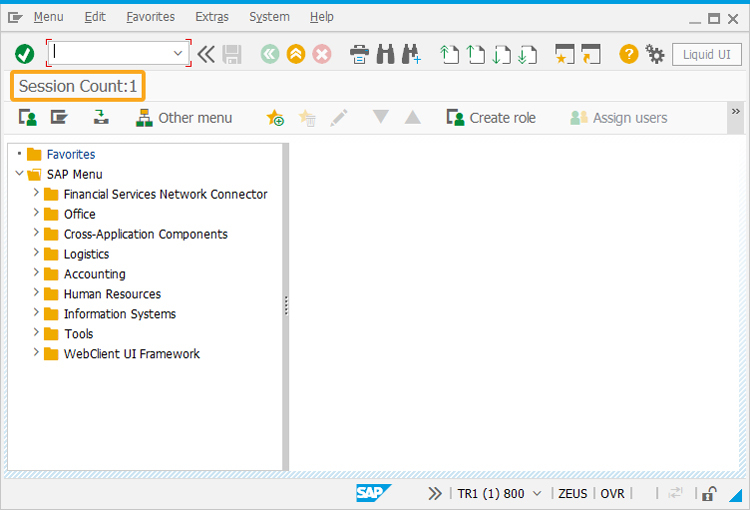The width and height of the screenshot is (750, 510).
Task: Open Customize Local Layout gear icon
Action: point(654,54)
